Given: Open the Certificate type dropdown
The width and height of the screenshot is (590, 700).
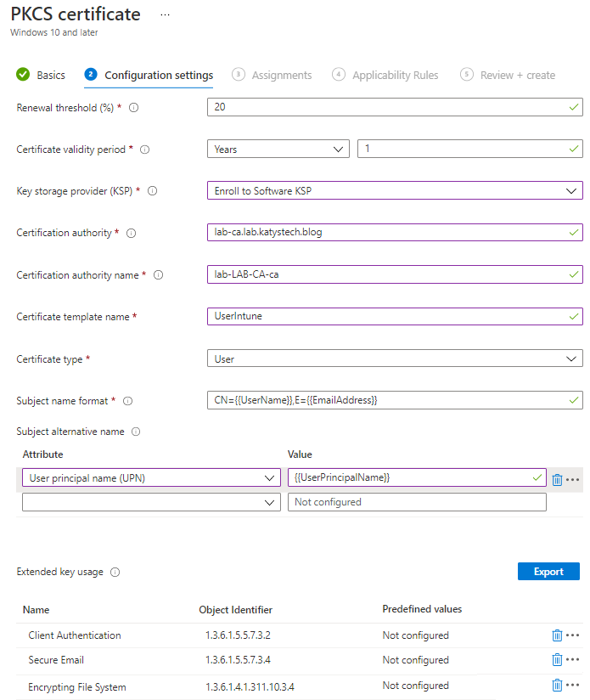Looking at the screenshot, I should [395, 359].
